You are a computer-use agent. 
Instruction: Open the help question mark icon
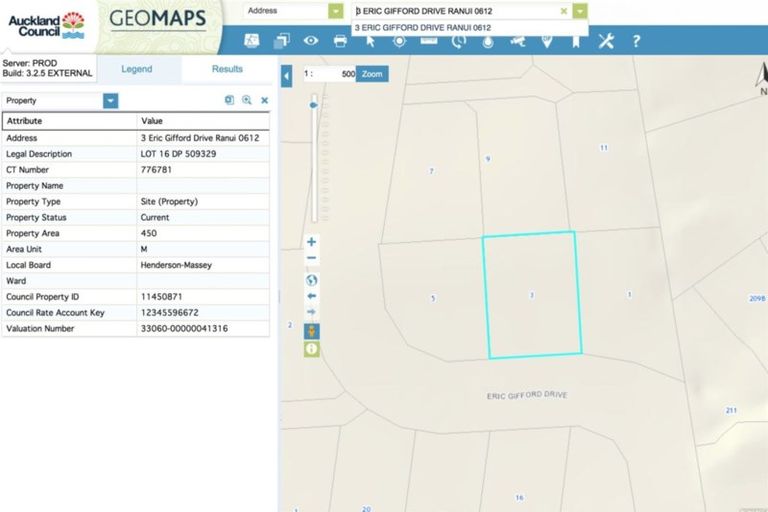636,41
